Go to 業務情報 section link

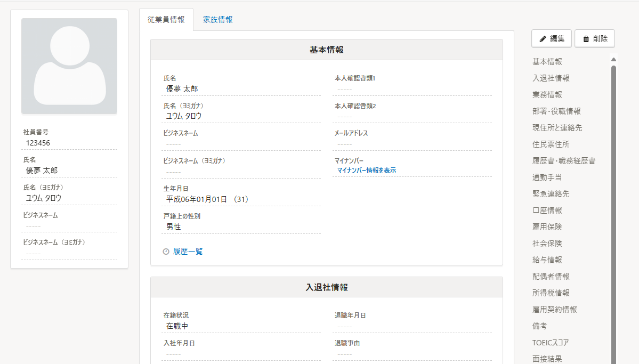(x=547, y=94)
